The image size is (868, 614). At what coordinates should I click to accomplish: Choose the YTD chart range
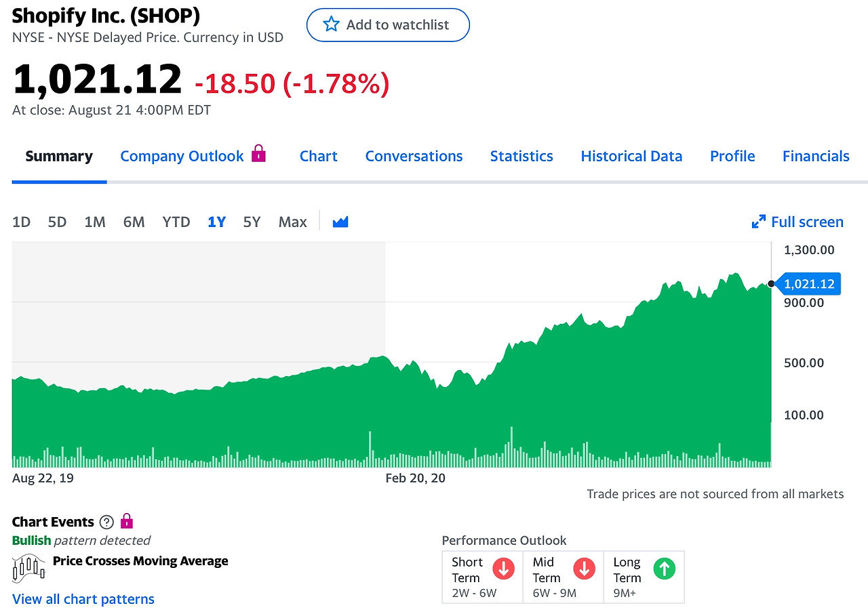click(176, 222)
